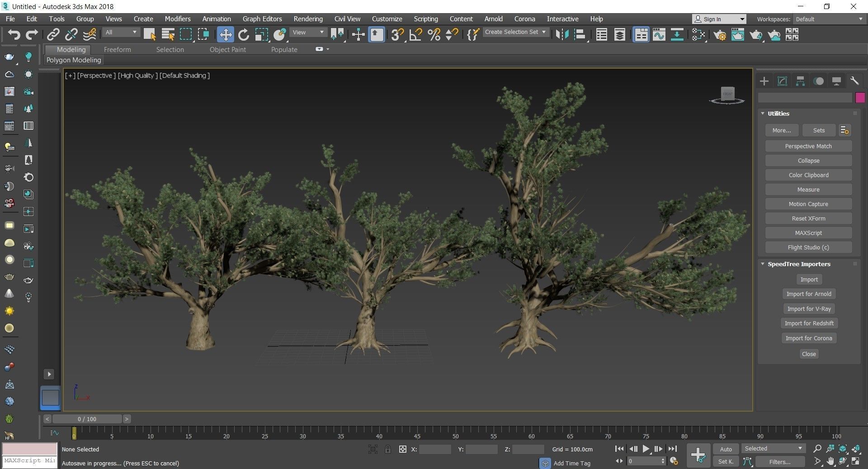The height and width of the screenshot is (469, 868).
Task: Toggle the Auto key mode button
Action: (x=726, y=449)
